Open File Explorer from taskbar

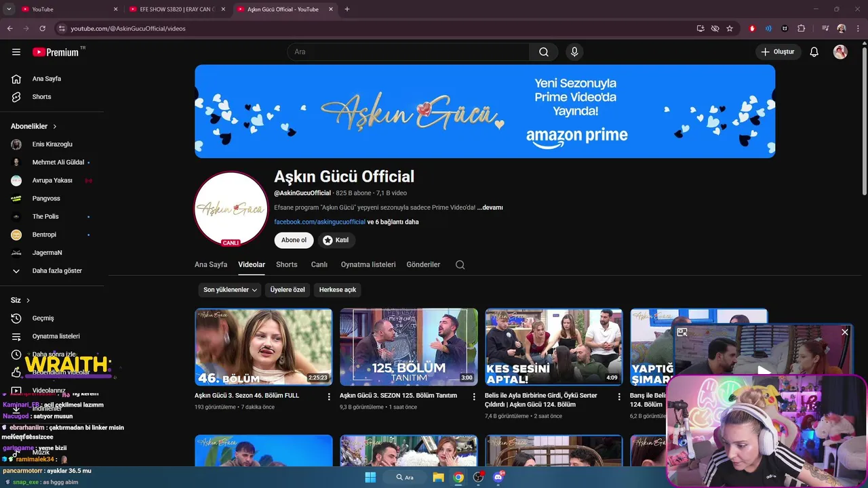click(439, 477)
